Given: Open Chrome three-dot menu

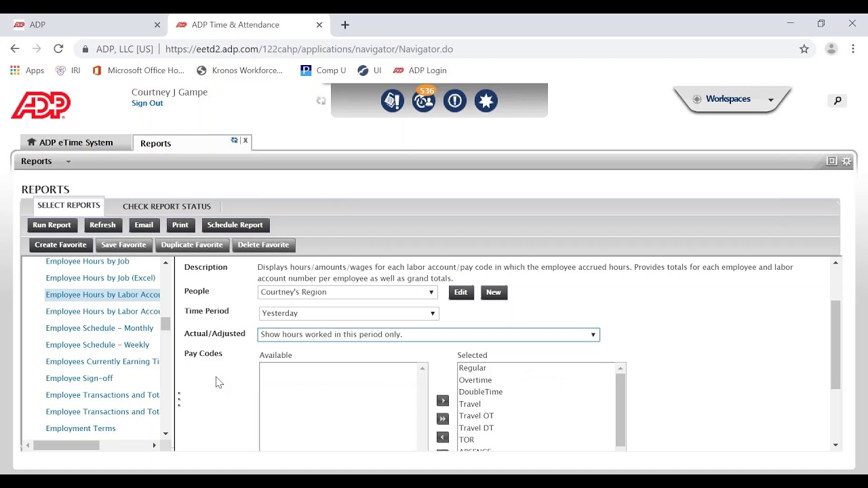Looking at the screenshot, I should tap(853, 49).
